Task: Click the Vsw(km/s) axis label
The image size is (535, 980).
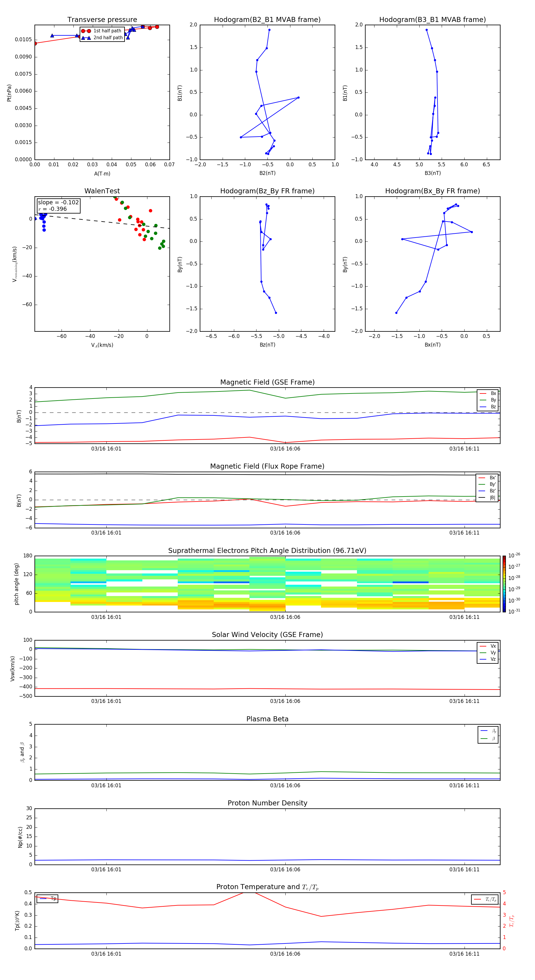Action: tap(12, 668)
